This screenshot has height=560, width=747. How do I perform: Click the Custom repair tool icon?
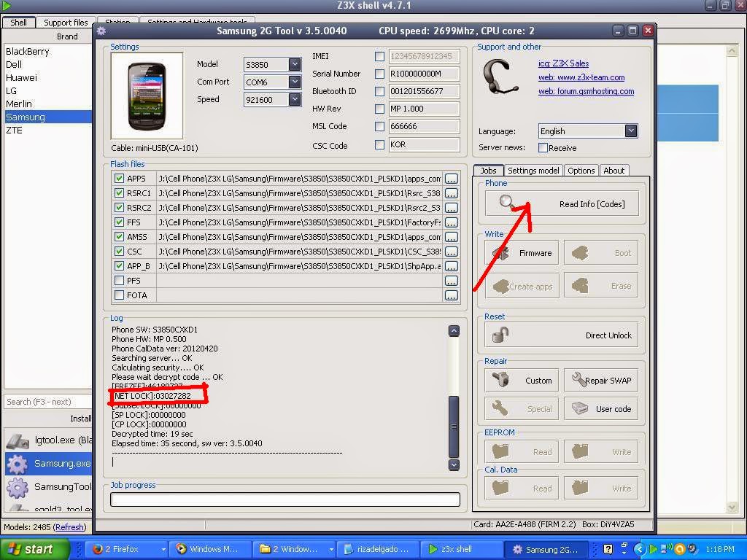[500, 380]
